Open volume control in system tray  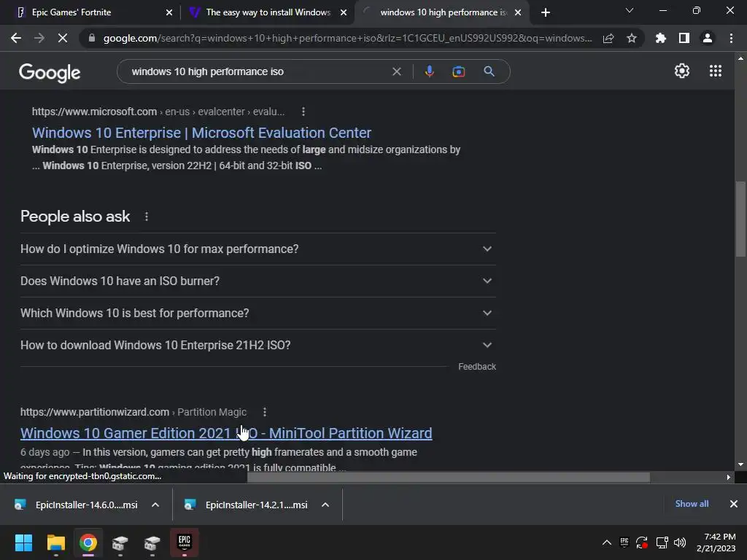(680, 542)
